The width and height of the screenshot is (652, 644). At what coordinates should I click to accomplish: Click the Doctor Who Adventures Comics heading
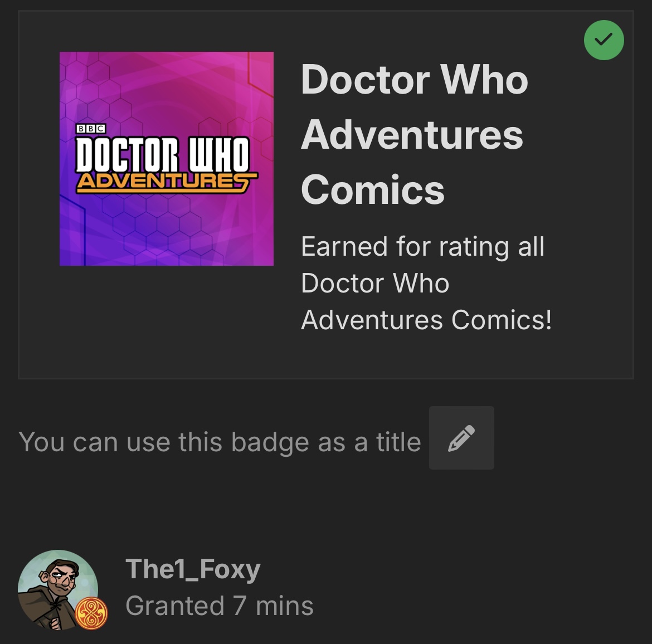[x=415, y=135]
